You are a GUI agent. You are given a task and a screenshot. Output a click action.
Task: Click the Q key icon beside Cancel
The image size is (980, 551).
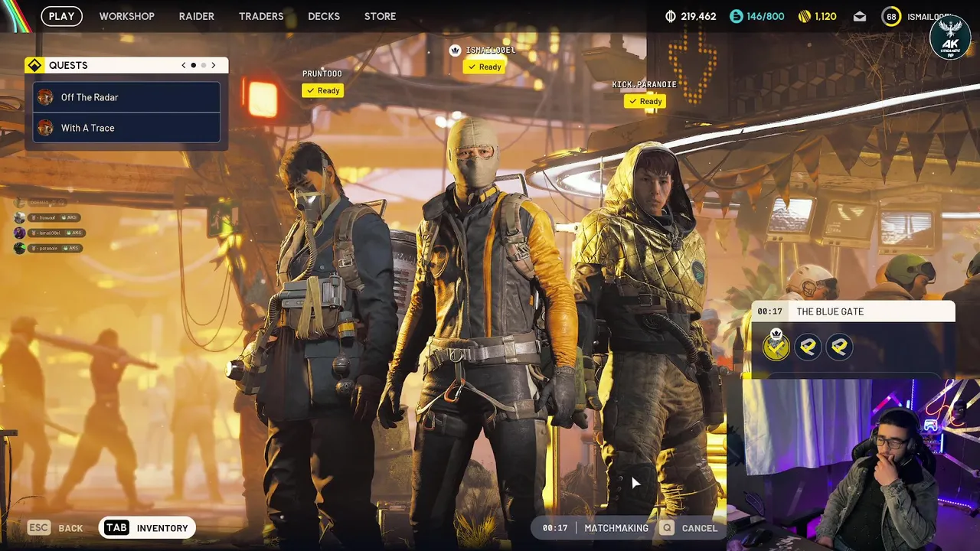pyautogui.click(x=667, y=527)
